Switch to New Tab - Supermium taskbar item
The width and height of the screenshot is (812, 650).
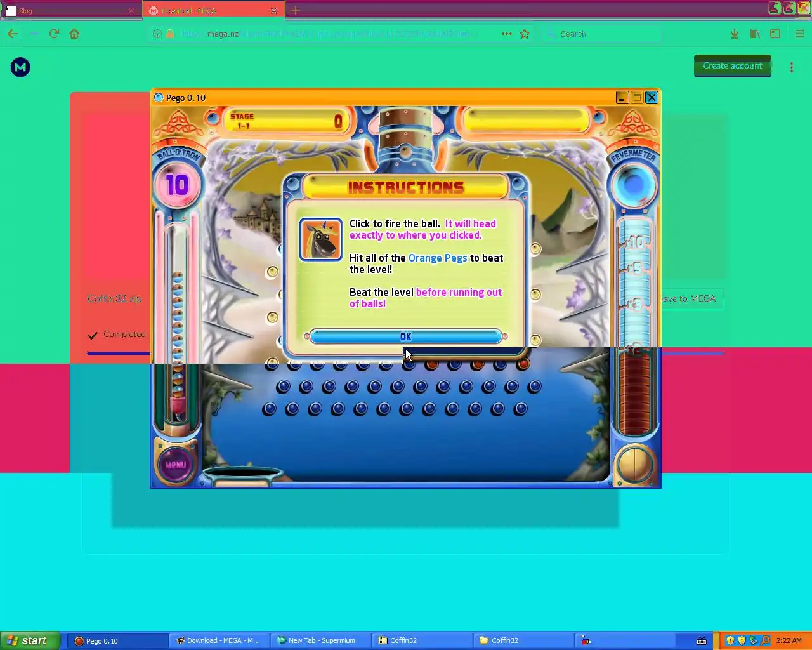[322, 640]
